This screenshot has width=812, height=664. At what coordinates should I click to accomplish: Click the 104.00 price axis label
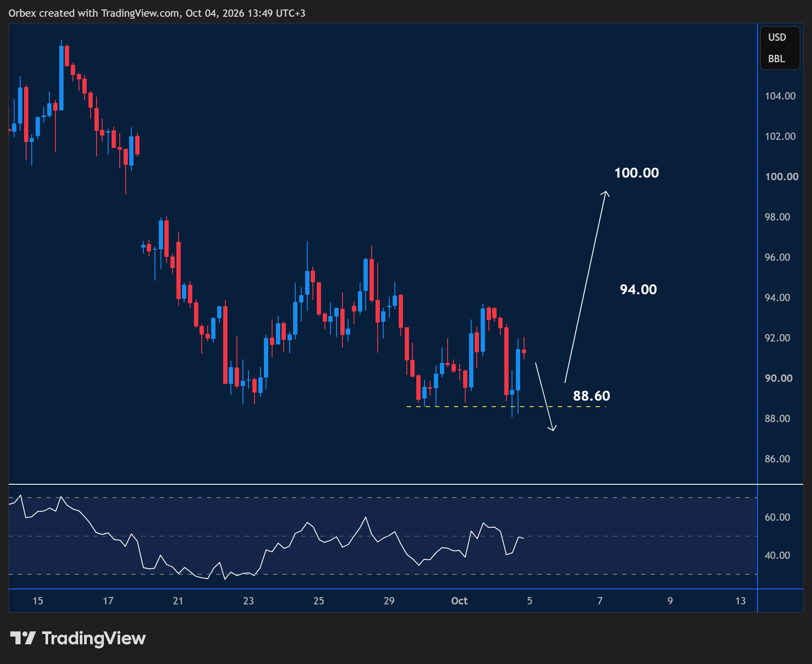pyautogui.click(x=780, y=96)
